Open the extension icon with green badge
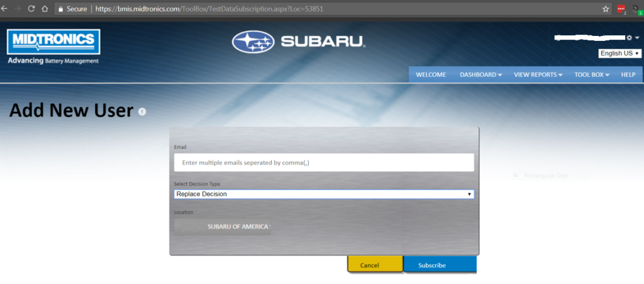The height and width of the screenshot is (284, 644). point(638,9)
